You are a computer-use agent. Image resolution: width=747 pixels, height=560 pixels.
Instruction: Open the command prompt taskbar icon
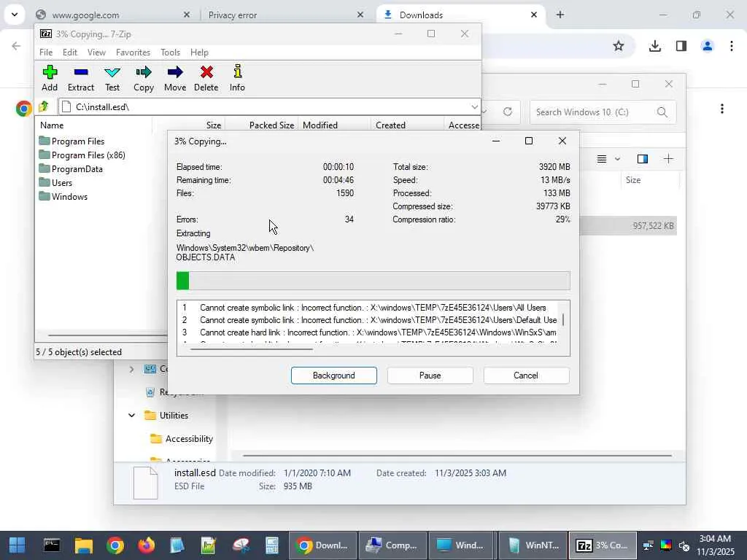52,545
